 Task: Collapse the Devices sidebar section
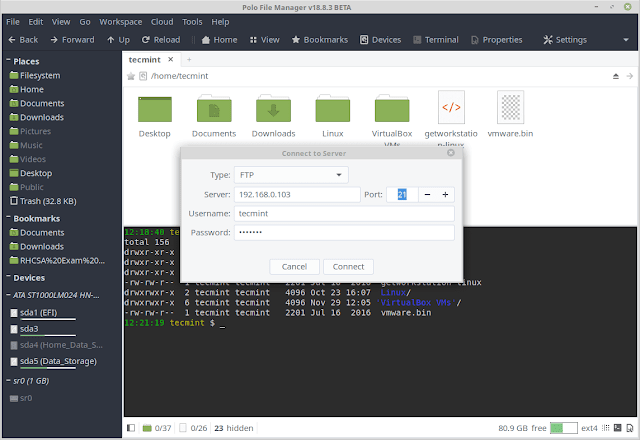coord(8,277)
